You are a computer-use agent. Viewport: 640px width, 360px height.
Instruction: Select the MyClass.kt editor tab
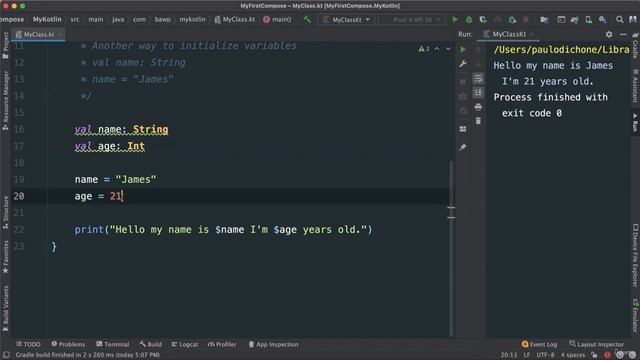pyautogui.click(x=38, y=34)
